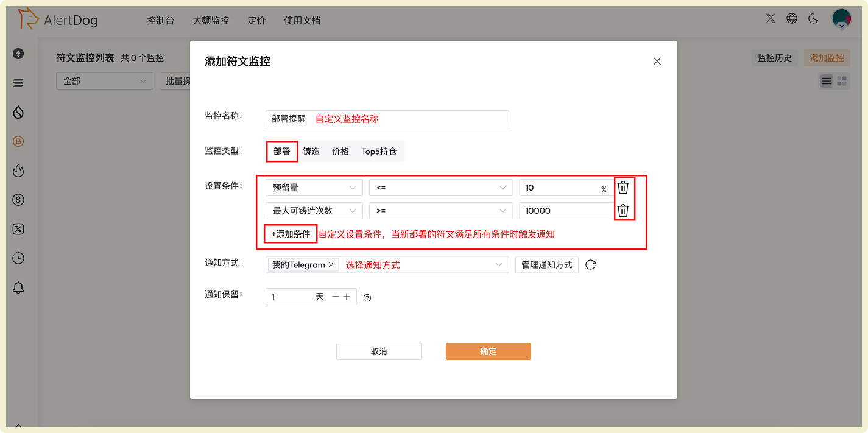Switch monitor list to grid view
868x433 pixels.
[x=842, y=80]
